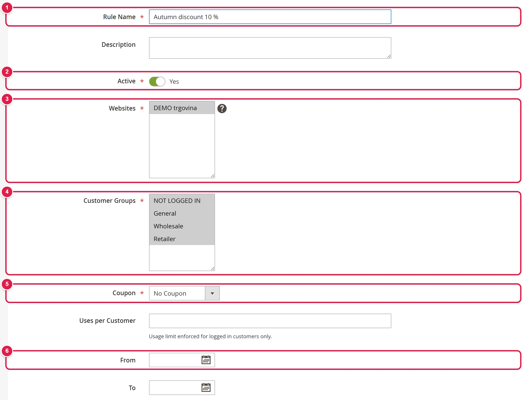Select Retailer customer group
Image resolution: width=532 pixels, height=400 pixels.
182,239
